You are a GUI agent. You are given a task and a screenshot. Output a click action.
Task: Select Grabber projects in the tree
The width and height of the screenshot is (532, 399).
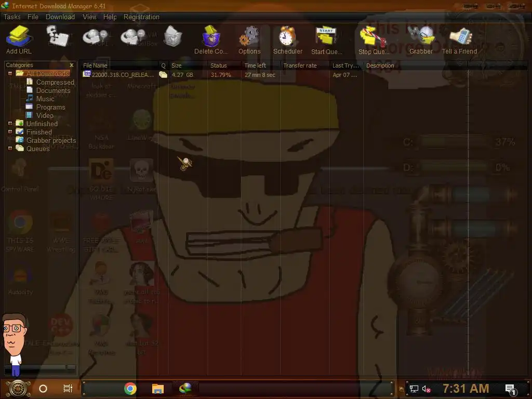51,140
